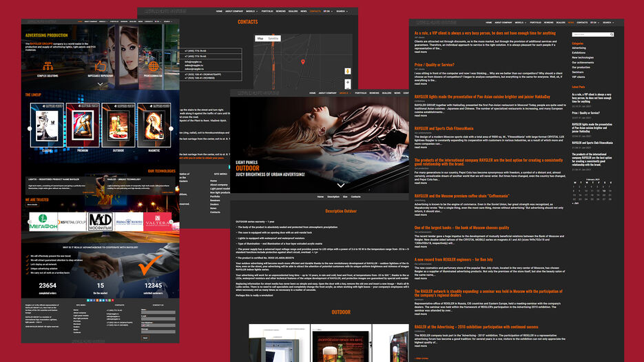Click the social share icons row in the footer
The width and height of the screenshot is (644, 362).
100,301
